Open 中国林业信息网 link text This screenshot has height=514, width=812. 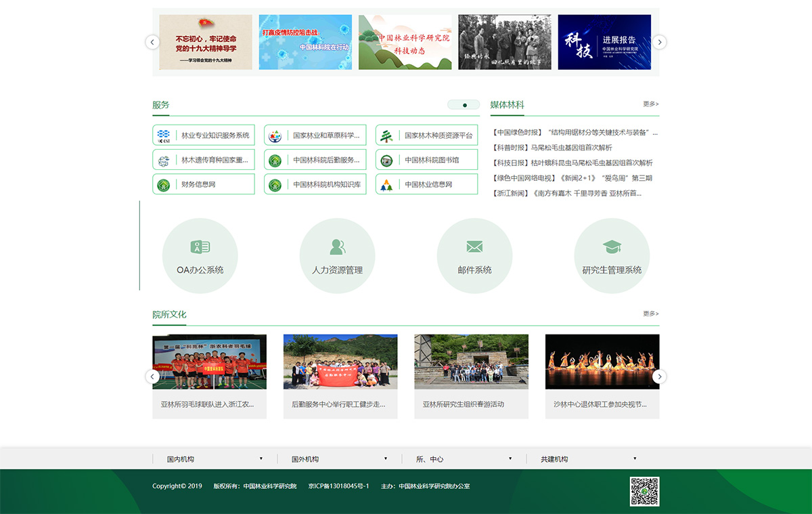(x=428, y=185)
